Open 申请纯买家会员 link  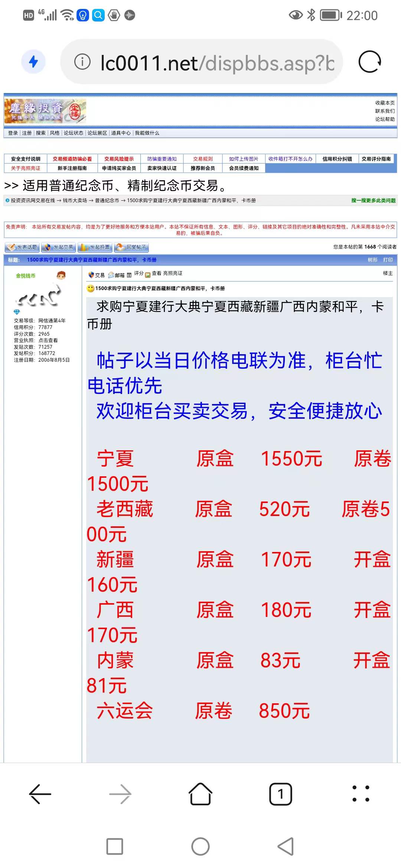pos(119,168)
